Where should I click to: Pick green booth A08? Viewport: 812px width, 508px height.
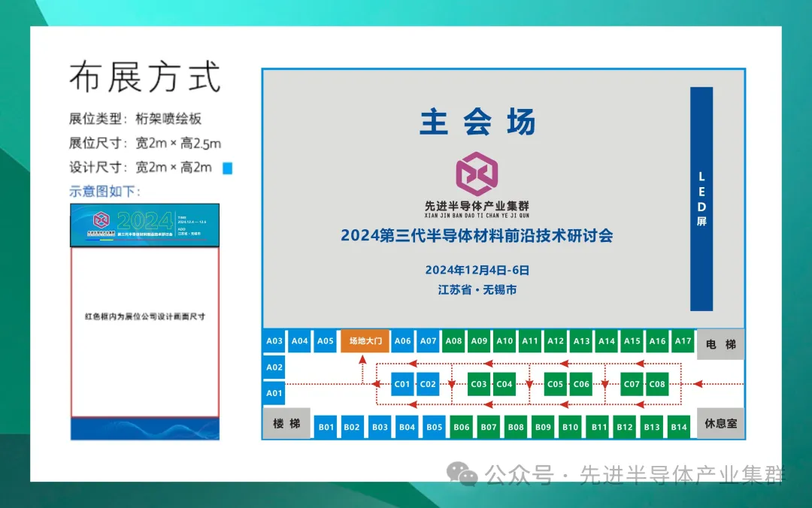453,341
